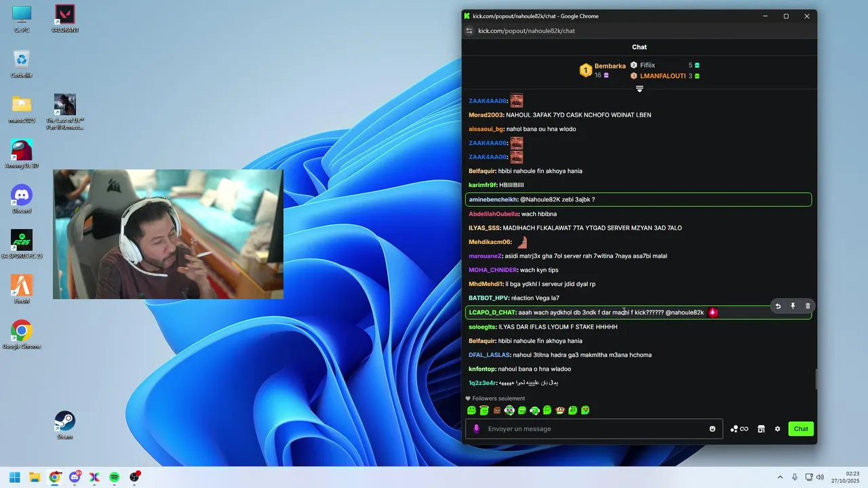Send message with green Chat button
Viewport: 868px width, 488px height.
(x=801, y=429)
